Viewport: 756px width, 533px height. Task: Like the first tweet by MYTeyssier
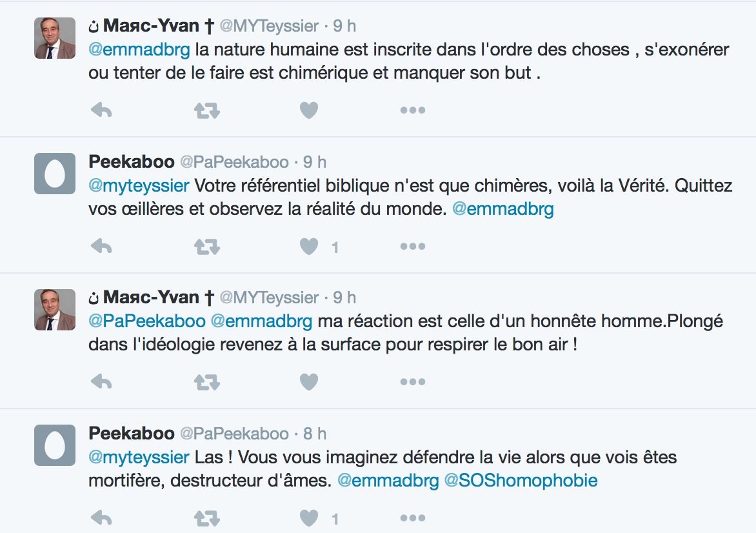coord(309,110)
